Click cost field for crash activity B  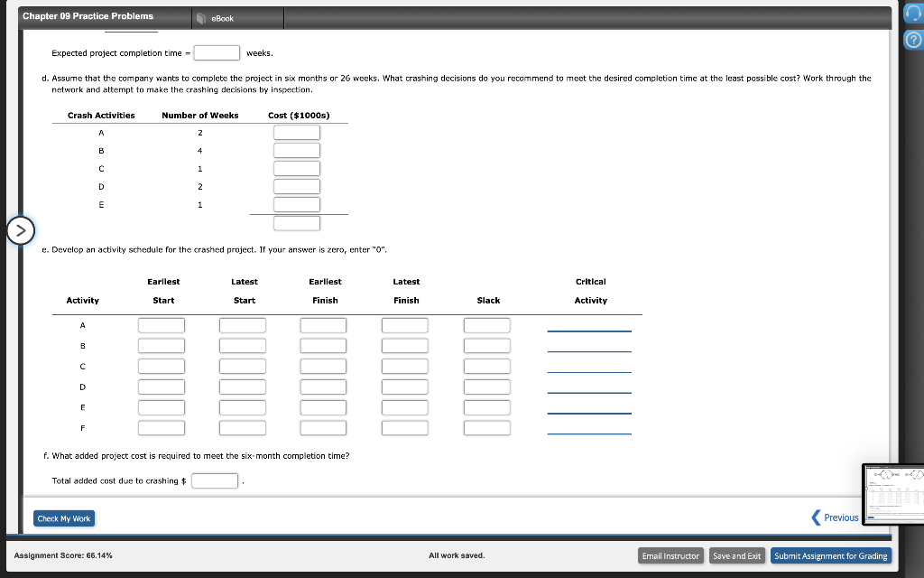coord(296,151)
